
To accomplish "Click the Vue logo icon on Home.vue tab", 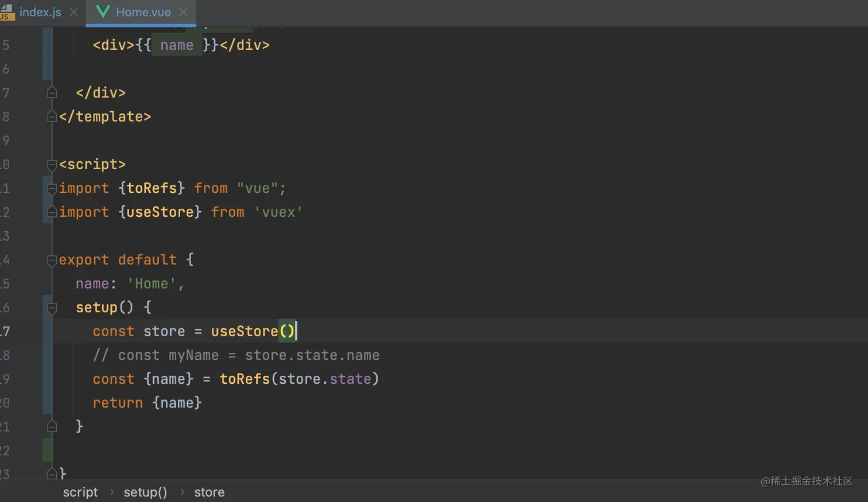I will pos(103,11).
